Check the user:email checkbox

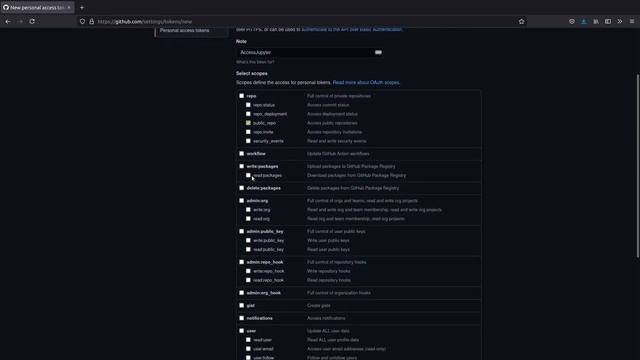pyautogui.click(x=248, y=349)
